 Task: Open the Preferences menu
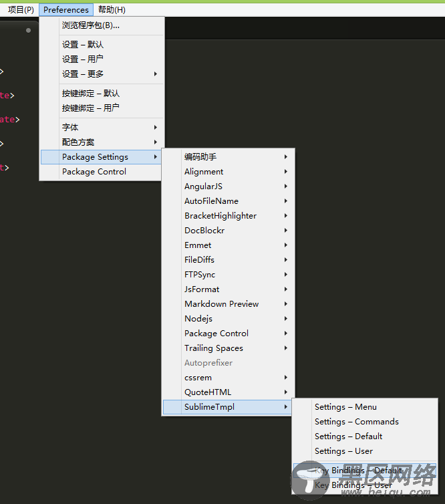pyautogui.click(x=66, y=9)
